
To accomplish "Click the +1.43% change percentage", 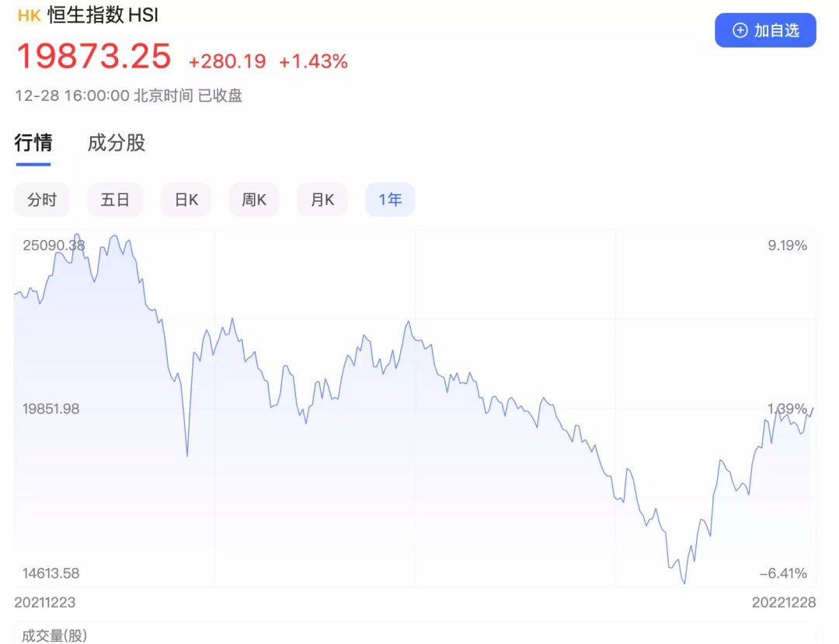I will pyautogui.click(x=313, y=61).
